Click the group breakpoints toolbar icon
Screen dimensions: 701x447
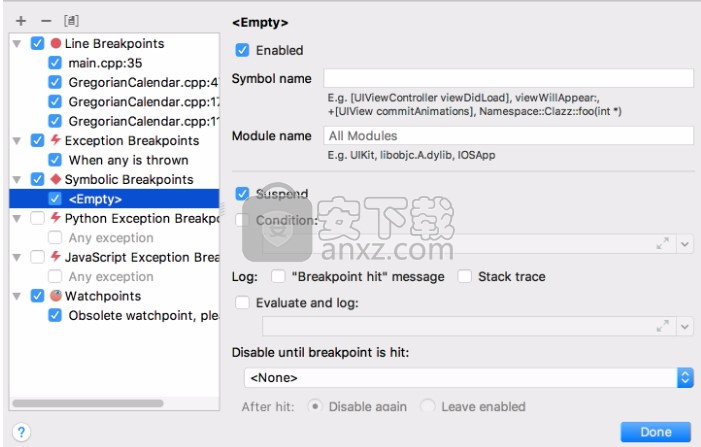point(72,21)
